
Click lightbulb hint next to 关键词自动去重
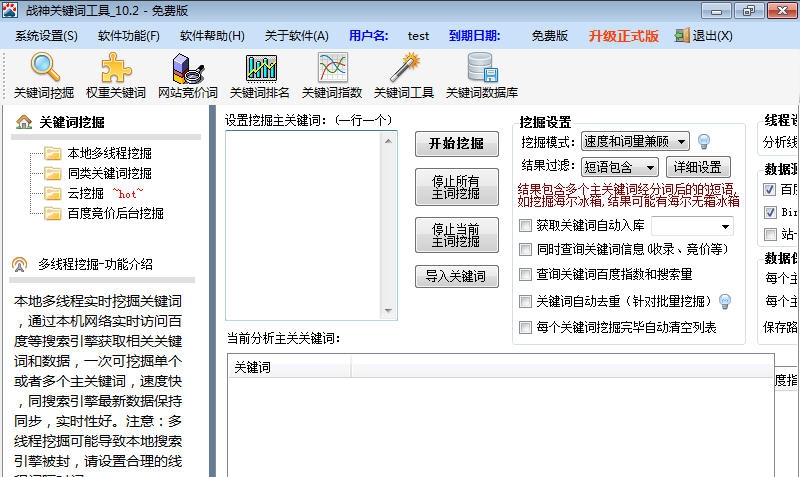tap(724, 302)
